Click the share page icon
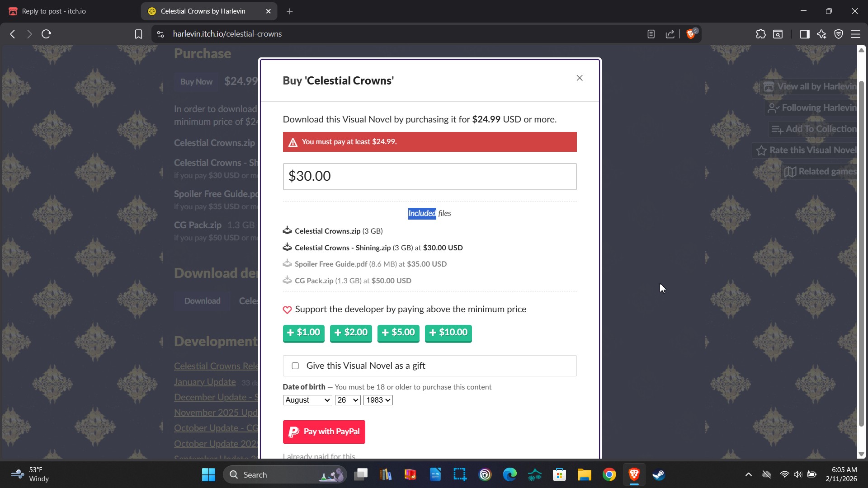This screenshot has width=868, height=488. point(670,34)
